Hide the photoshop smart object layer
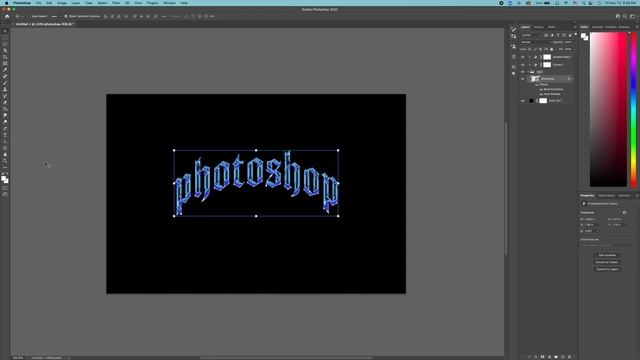 tap(522, 79)
